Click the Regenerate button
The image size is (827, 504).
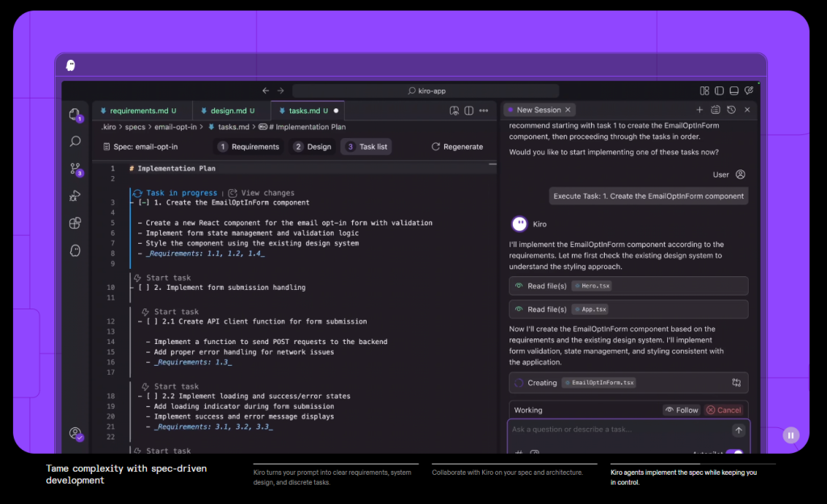click(457, 146)
